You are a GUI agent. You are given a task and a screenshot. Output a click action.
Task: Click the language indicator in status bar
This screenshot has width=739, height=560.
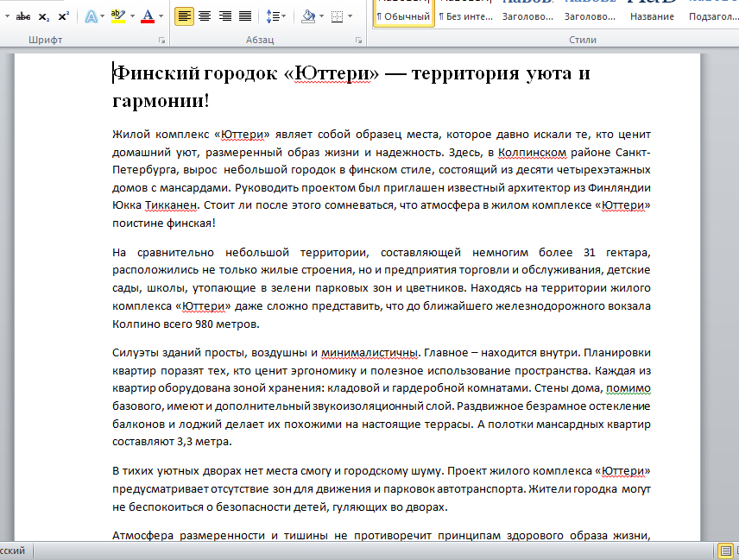click(x=13, y=551)
